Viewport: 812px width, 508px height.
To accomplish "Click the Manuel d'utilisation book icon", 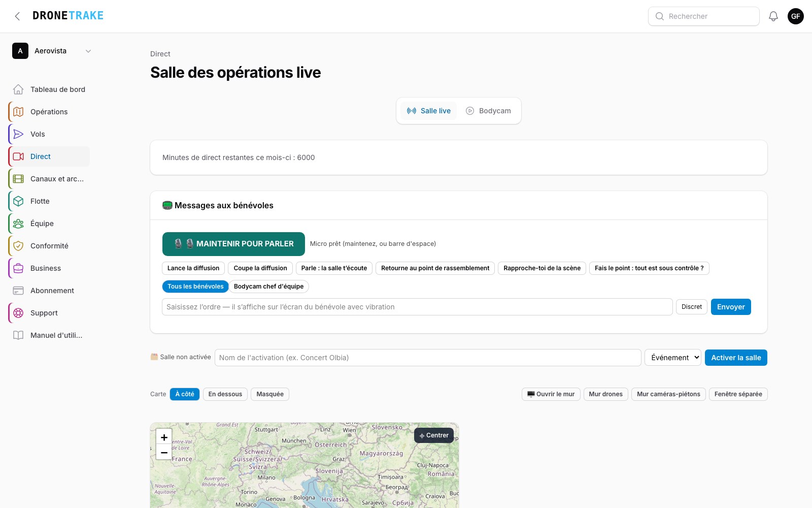I will [18, 335].
